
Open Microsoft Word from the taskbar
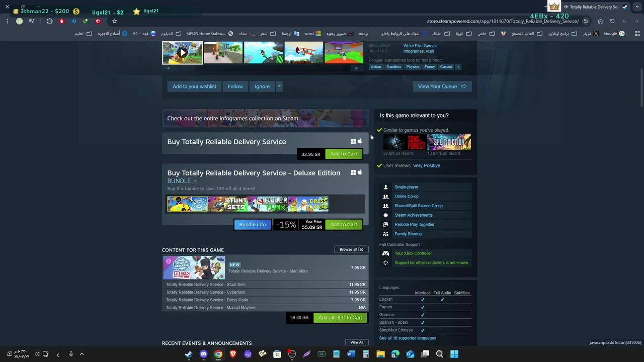[x=351, y=354]
